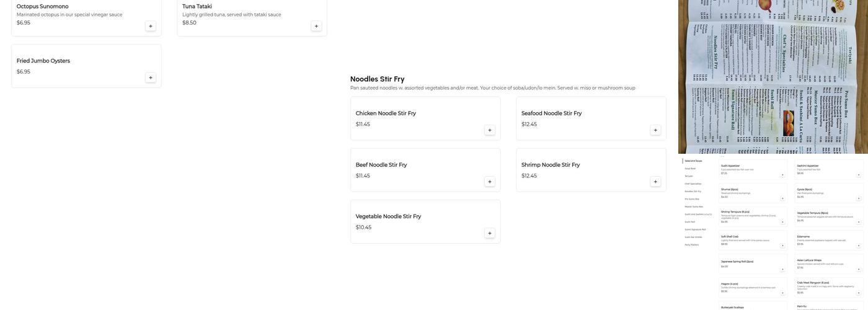Click the add icon for Shrimp Noodle Stir Fry
The image size is (868, 310).
(655, 182)
